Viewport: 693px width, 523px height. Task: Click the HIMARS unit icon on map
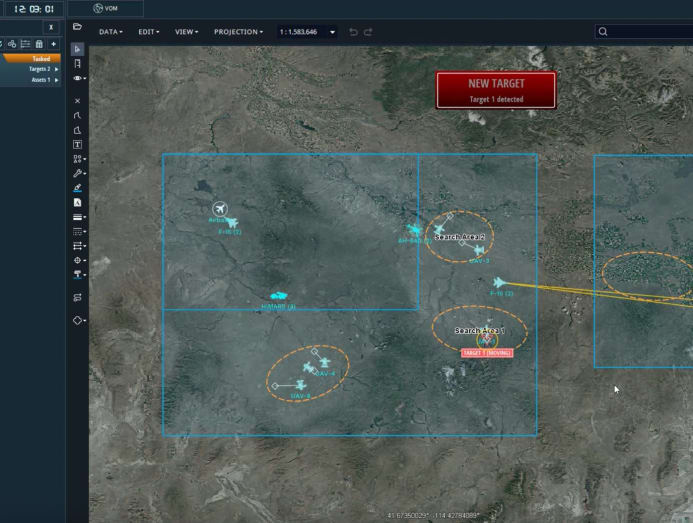[x=278, y=297]
